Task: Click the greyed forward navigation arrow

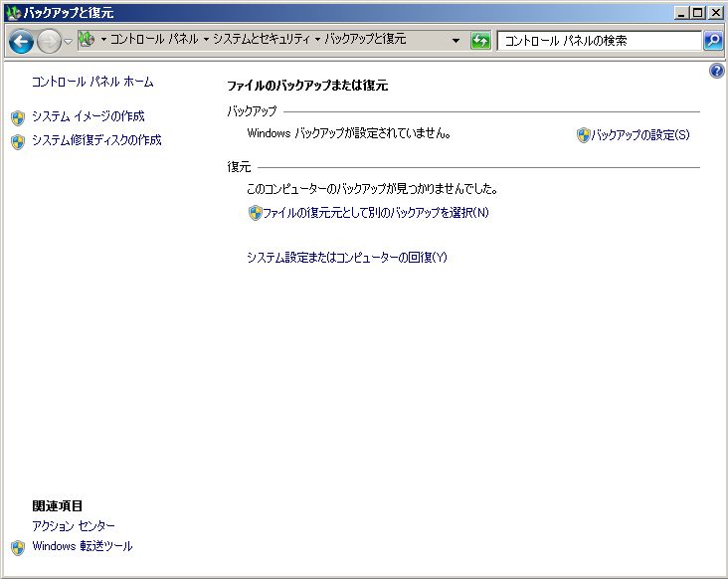Action: tap(49, 42)
